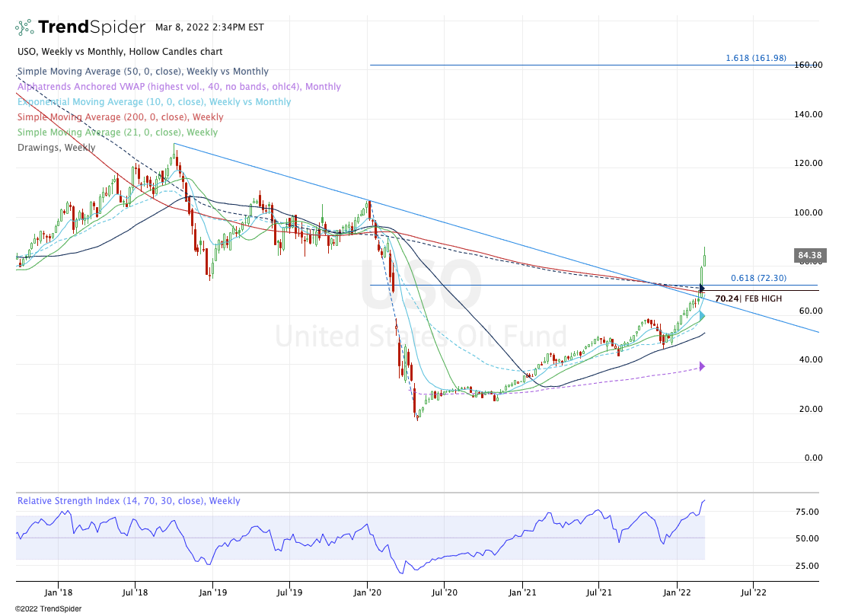Click the Jan '19 date axis label

(212, 593)
